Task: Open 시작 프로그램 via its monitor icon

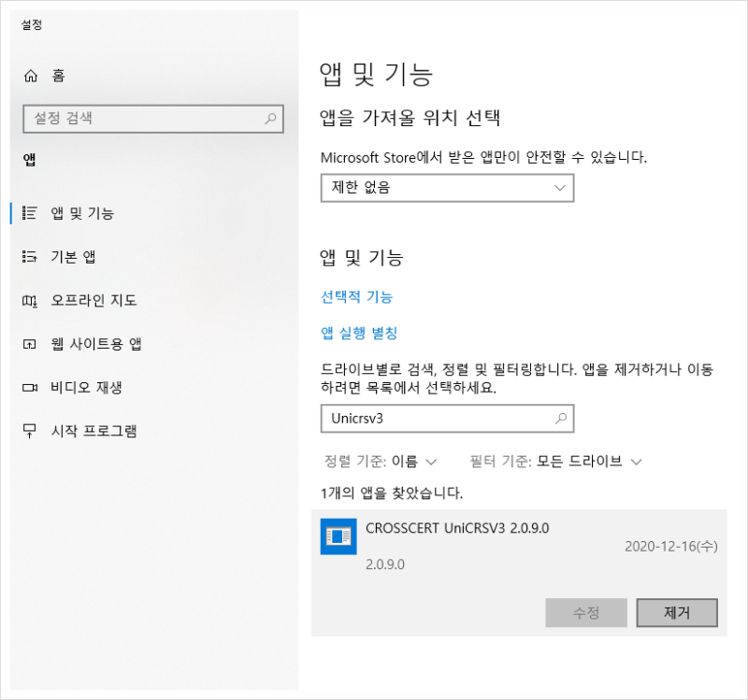Action: [30, 431]
